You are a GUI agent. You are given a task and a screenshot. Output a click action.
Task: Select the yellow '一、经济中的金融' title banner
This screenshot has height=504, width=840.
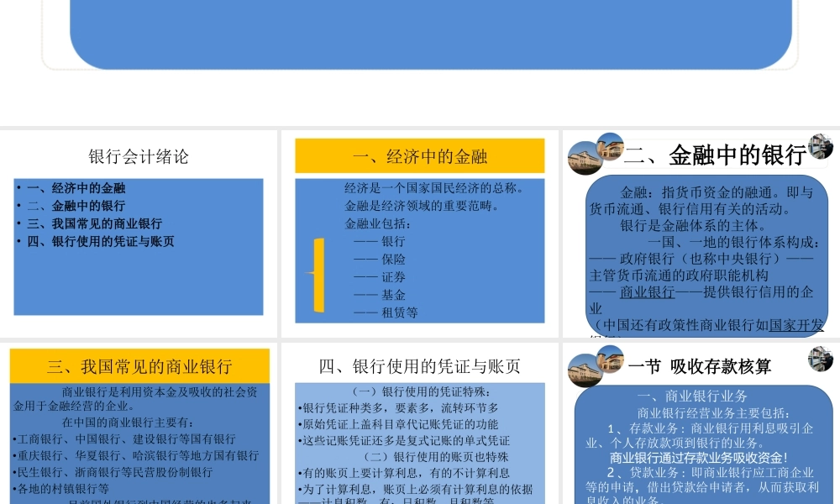[417, 156]
